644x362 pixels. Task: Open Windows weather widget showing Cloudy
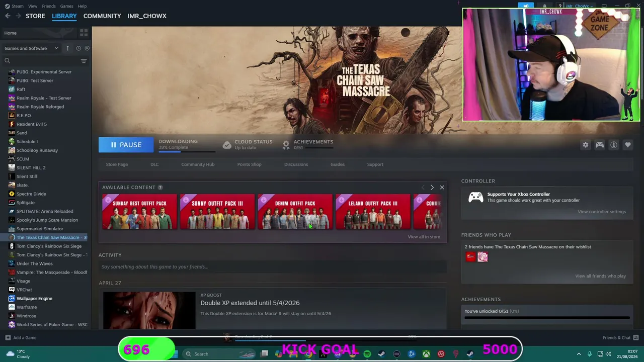tap(18, 354)
